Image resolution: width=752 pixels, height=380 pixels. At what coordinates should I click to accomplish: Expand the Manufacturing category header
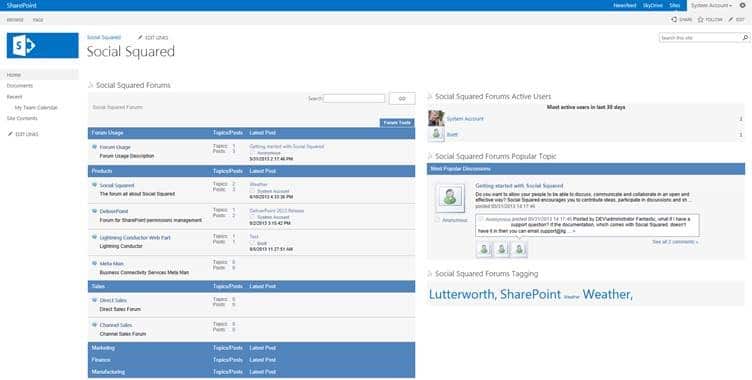[251, 372]
